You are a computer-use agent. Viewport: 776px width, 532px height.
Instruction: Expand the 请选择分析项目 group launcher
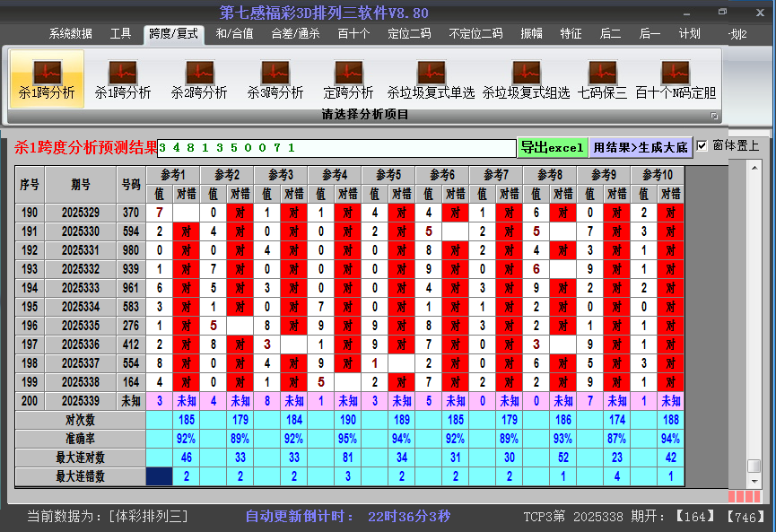point(715,116)
